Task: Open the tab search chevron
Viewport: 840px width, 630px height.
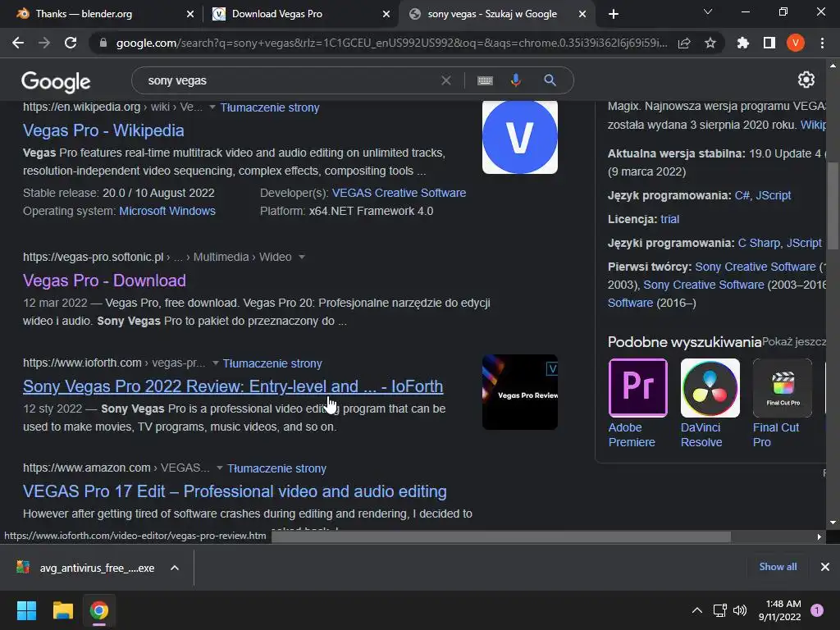Action: click(708, 11)
